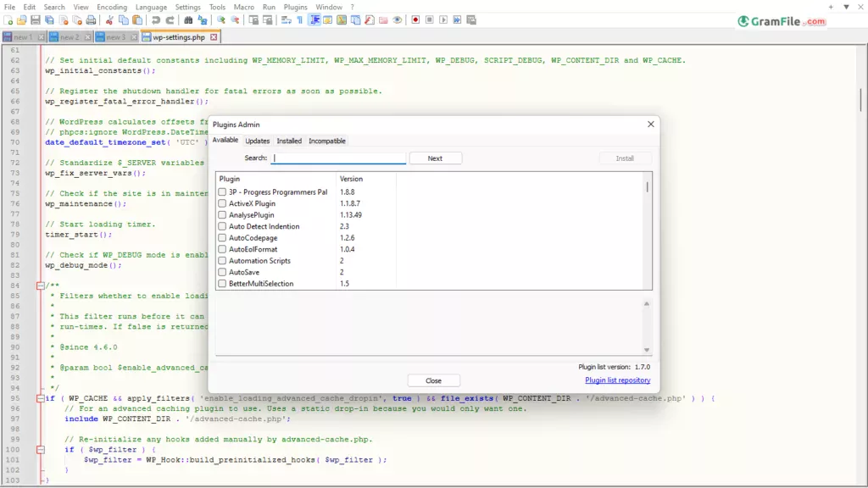Click the editor vertical scrollbar thumb

[x=861, y=100]
